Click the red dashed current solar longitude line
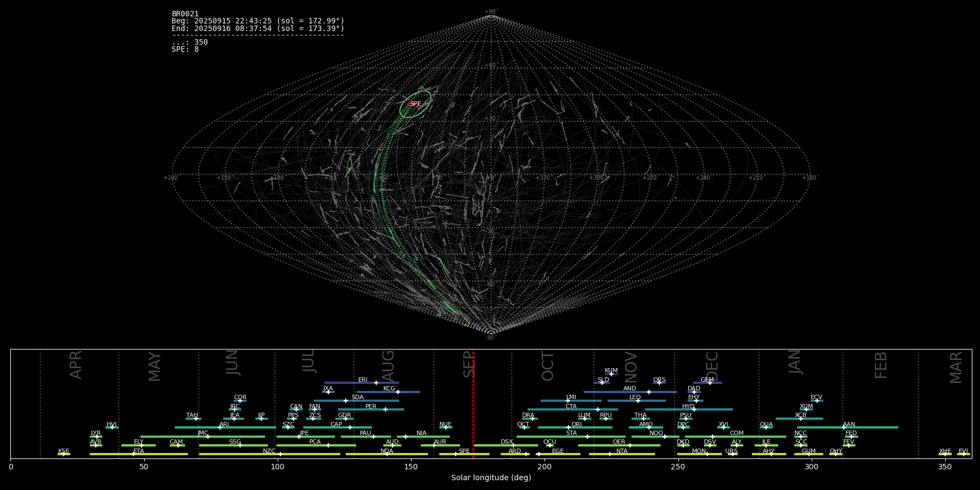The image size is (980, 490). point(473,403)
